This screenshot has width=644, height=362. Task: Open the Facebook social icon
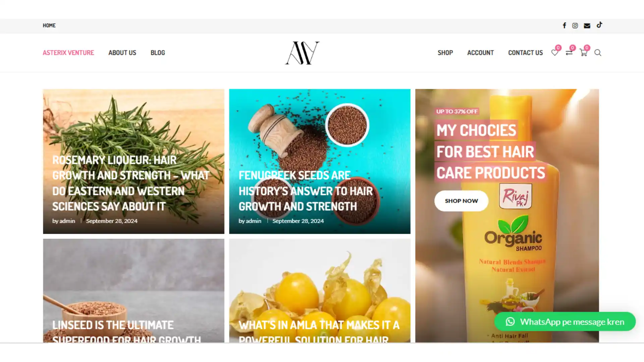(565, 25)
